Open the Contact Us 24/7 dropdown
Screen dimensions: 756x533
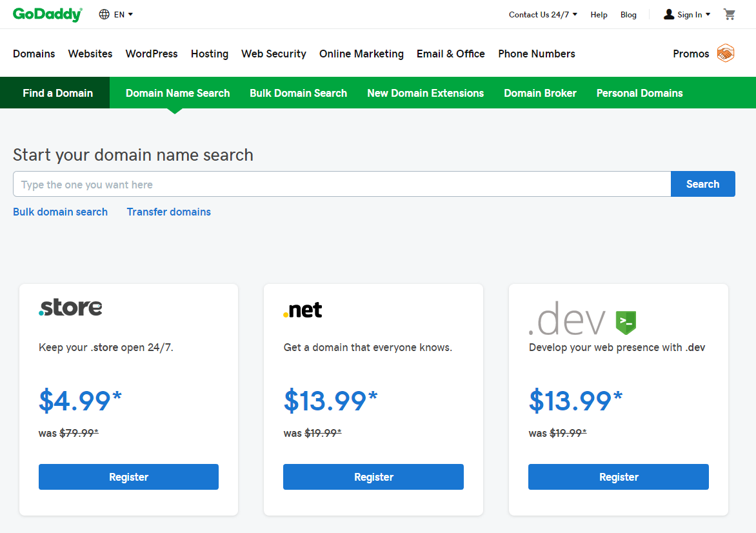click(x=542, y=15)
